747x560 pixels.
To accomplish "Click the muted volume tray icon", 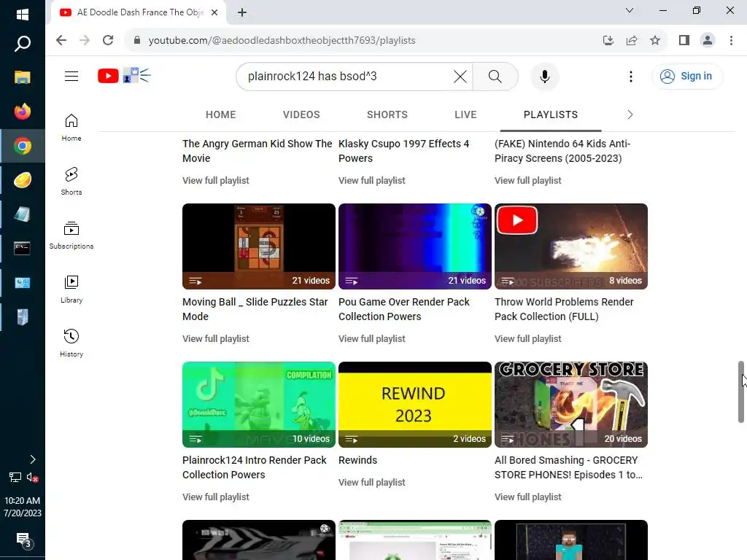I will point(32,477).
